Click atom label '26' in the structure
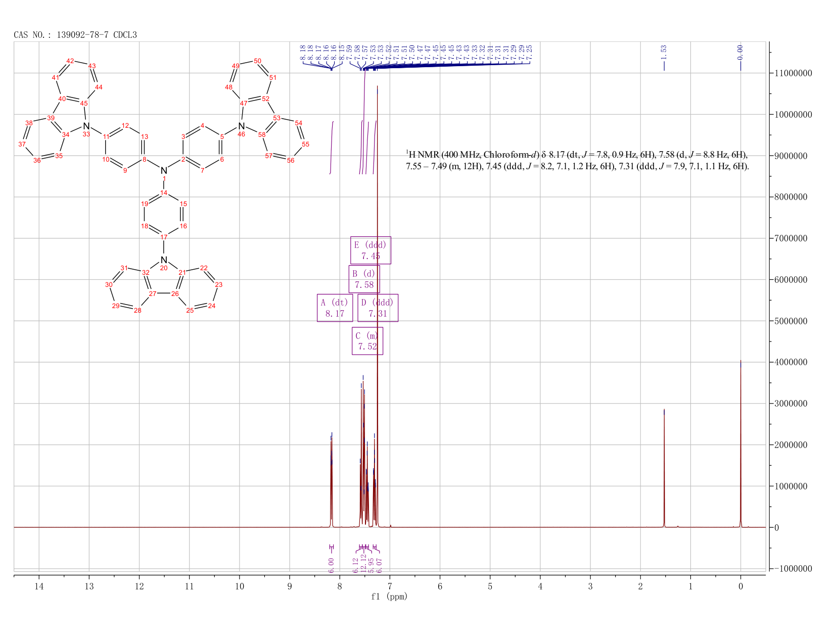This screenshot has height=644, width=834. 175,293
